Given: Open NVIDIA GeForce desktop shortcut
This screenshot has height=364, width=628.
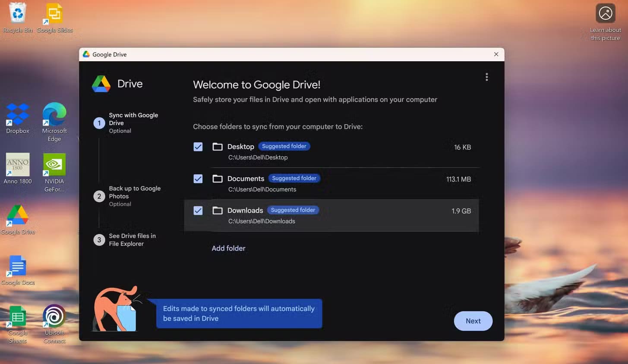Looking at the screenshot, I should click(x=54, y=165).
